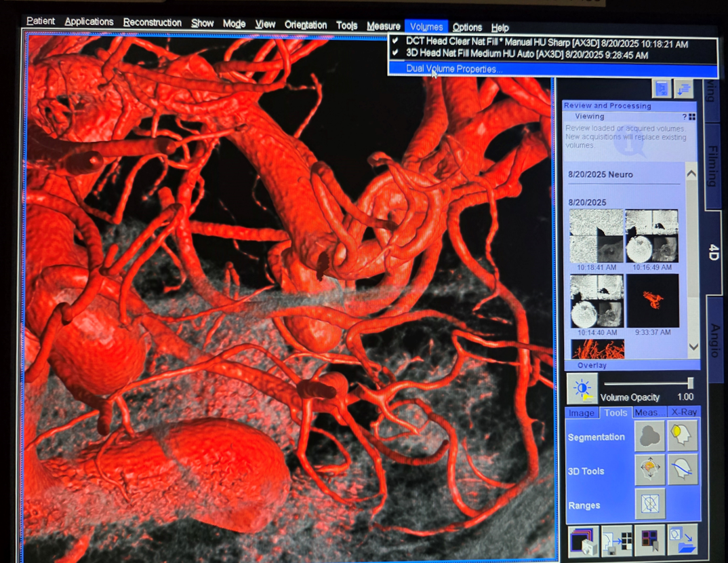728x563 pixels.
Task: Open the Ranges crop box icon
Action: click(649, 504)
